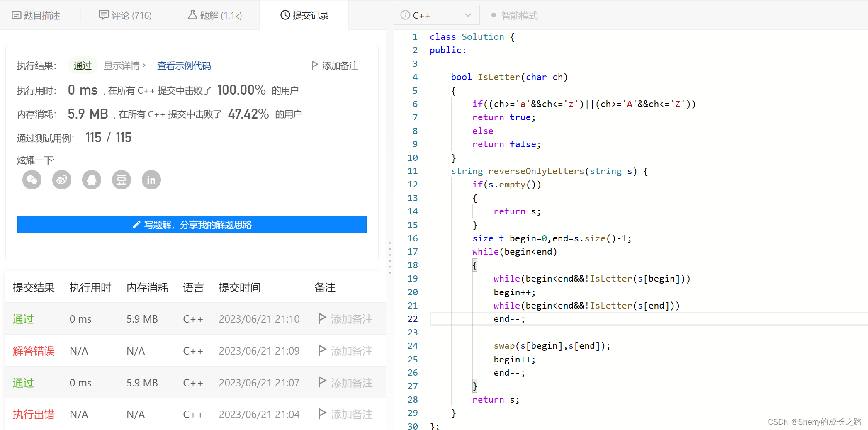This screenshot has height=430, width=868.
Task: Click the 内存消耗 column header
Action: coord(147,287)
